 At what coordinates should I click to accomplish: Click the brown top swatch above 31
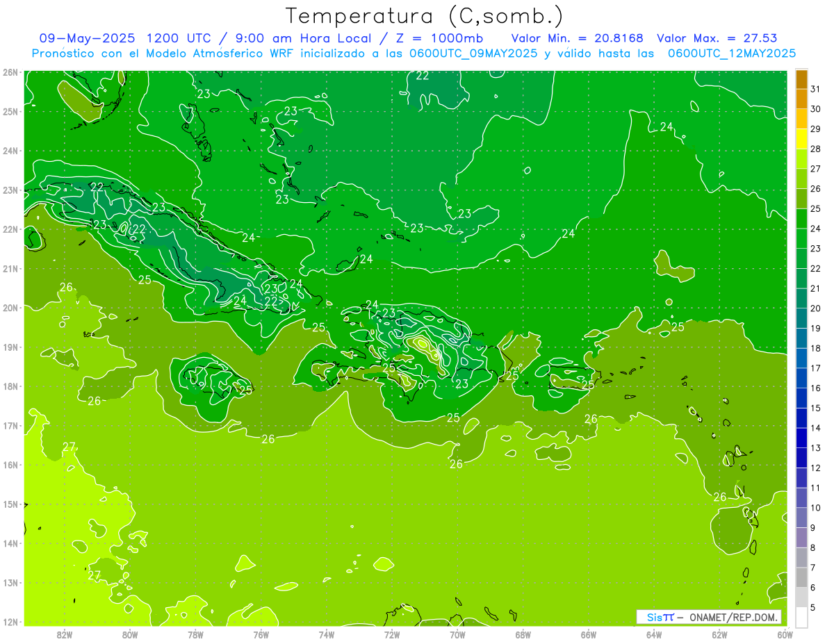(801, 79)
